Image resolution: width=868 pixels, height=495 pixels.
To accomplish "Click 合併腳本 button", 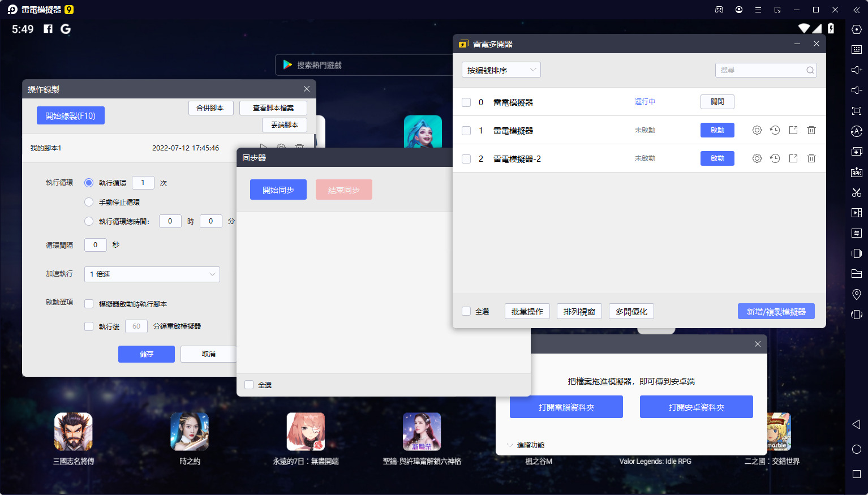I will [210, 107].
